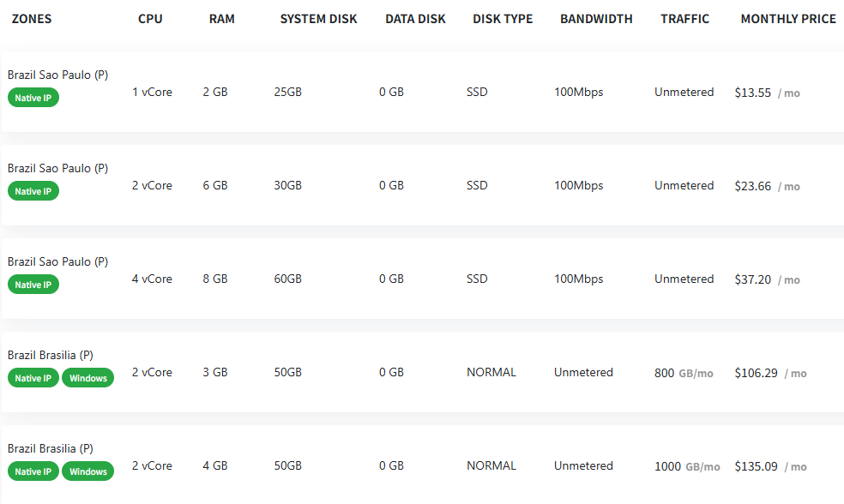Click Native IP badge on the 3 GB Brasilia plan
Viewport: 844px width, 504px height.
33,378
